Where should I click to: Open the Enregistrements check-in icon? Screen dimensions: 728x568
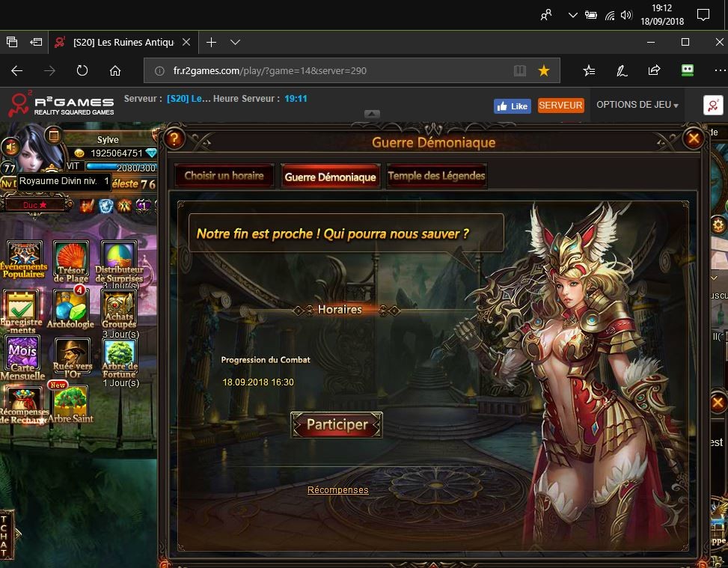click(x=21, y=311)
